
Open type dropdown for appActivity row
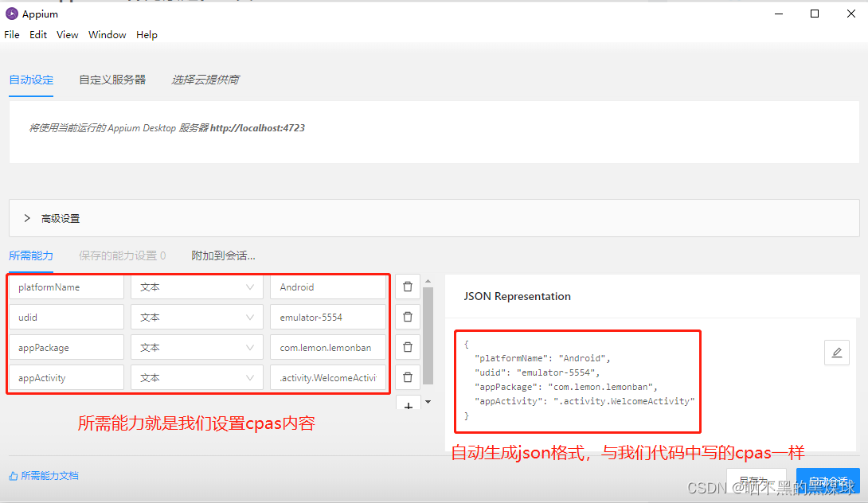tap(197, 377)
